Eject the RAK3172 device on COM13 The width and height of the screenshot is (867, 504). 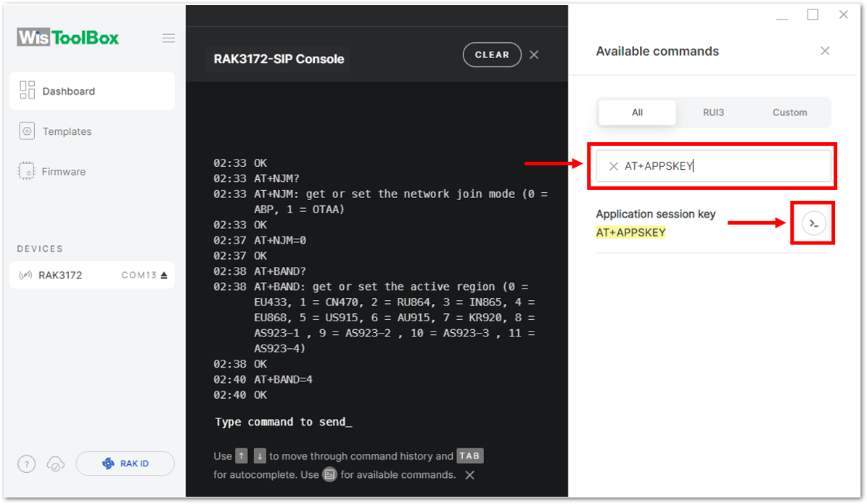tap(164, 276)
